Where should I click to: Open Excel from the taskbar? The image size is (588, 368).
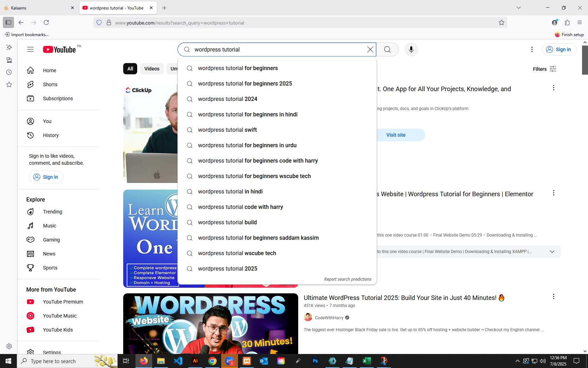pyautogui.click(x=366, y=361)
